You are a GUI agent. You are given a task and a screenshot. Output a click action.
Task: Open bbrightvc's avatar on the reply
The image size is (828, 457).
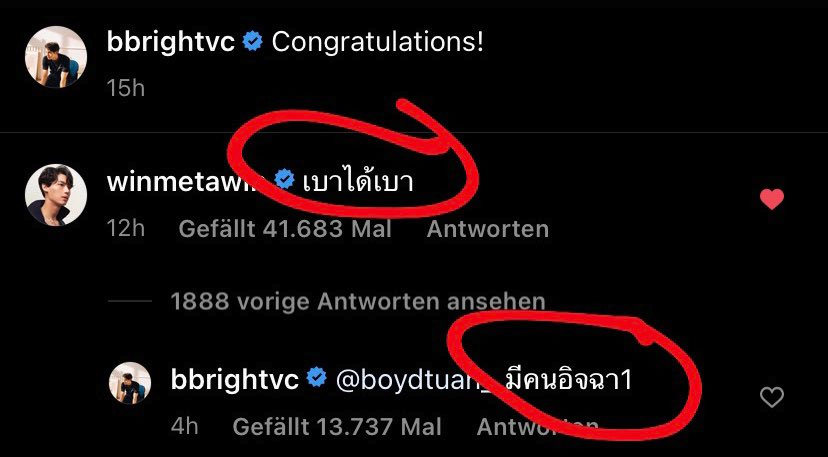(130, 383)
